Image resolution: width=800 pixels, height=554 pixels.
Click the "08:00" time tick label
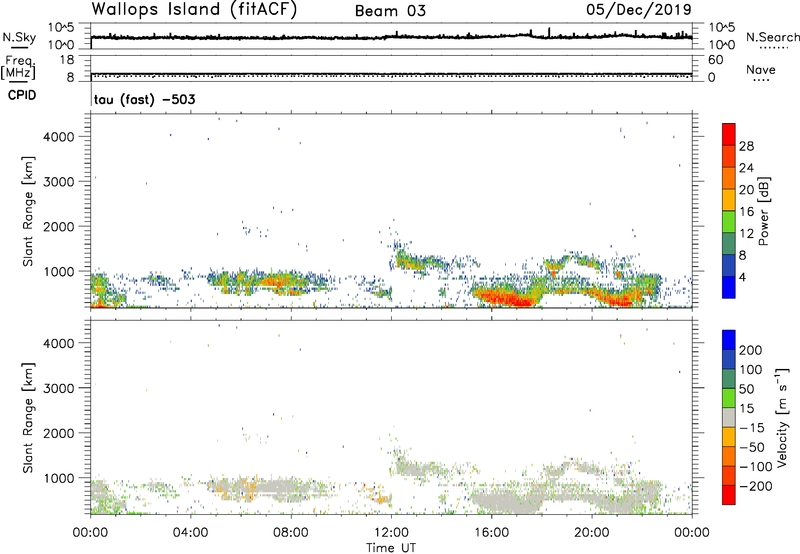(291, 533)
